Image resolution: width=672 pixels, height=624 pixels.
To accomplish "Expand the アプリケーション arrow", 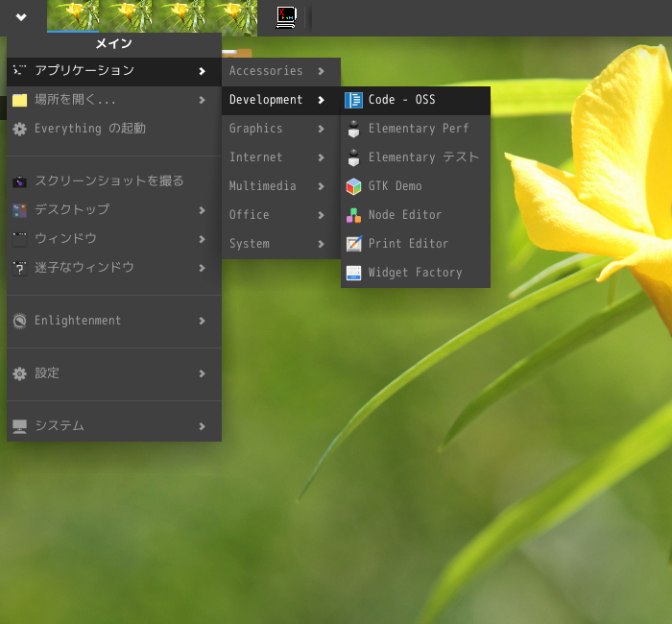I will (202, 71).
